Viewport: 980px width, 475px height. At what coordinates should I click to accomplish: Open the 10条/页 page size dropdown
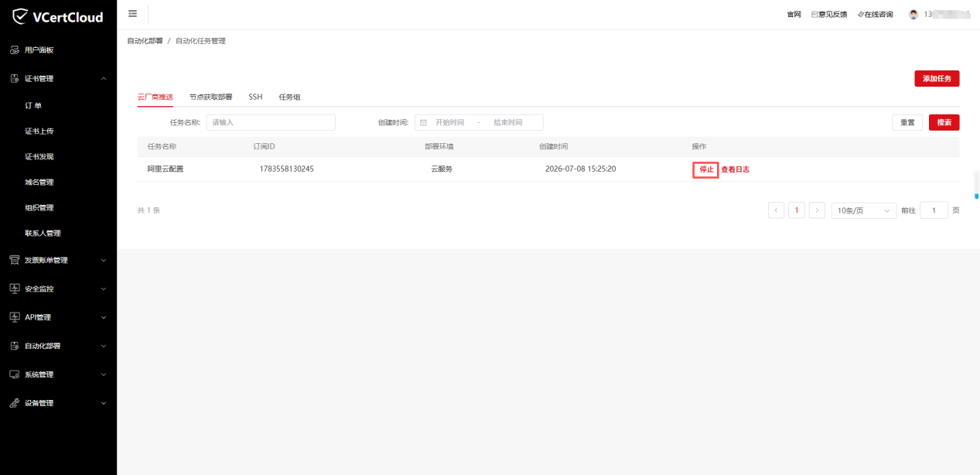[863, 210]
